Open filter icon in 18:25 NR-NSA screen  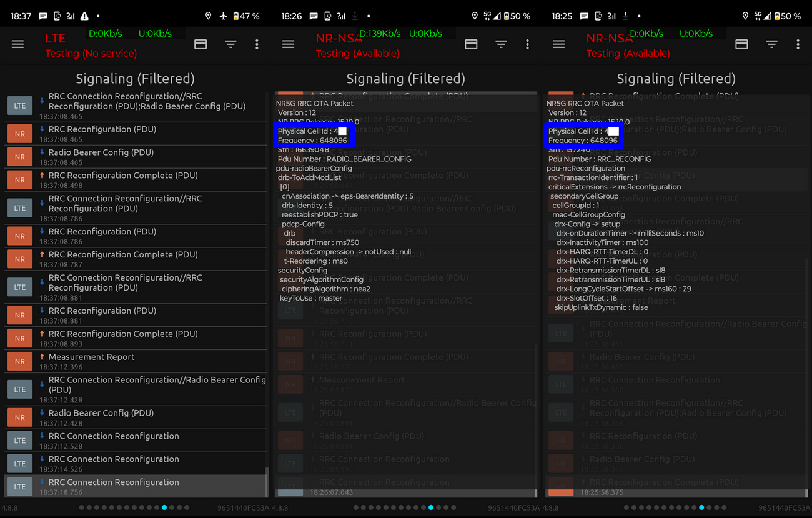(x=771, y=44)
